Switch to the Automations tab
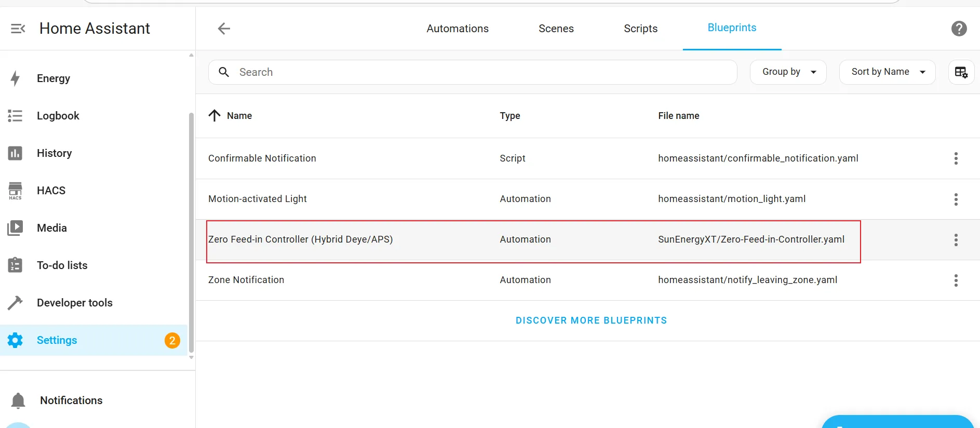 pos(458,29)
